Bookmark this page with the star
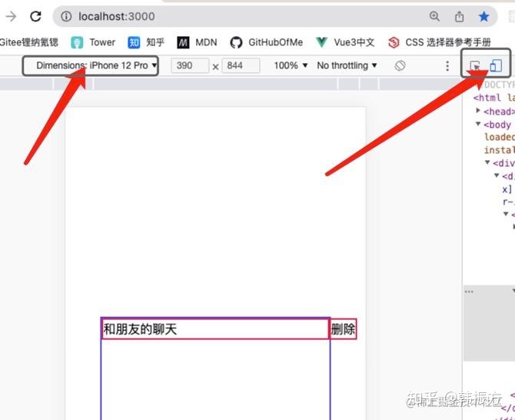515x420 pixels. pos(483,16)
